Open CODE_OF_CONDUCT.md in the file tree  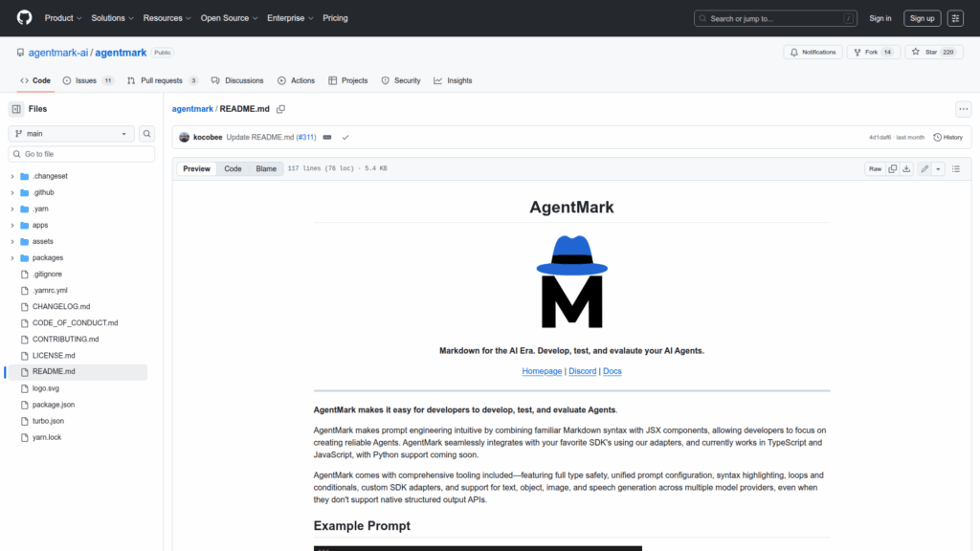tap(75, 323)
